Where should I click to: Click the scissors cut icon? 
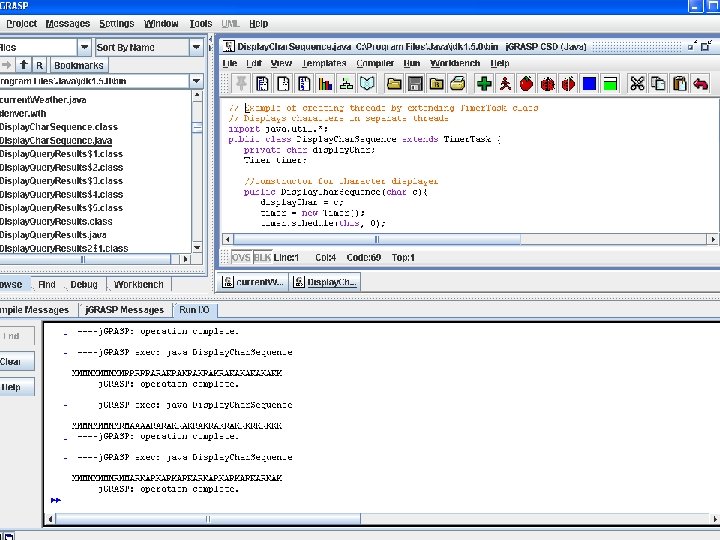(635, 84)
